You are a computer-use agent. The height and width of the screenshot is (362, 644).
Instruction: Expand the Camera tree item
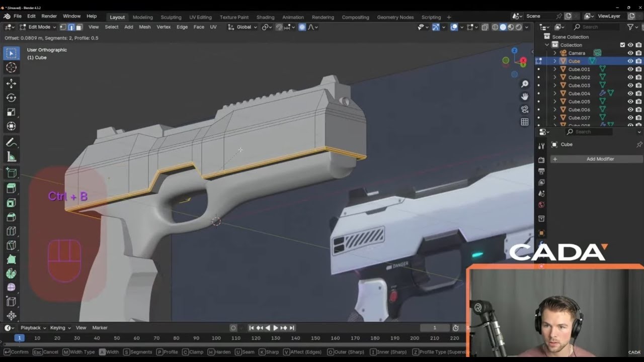click(555, 53)
